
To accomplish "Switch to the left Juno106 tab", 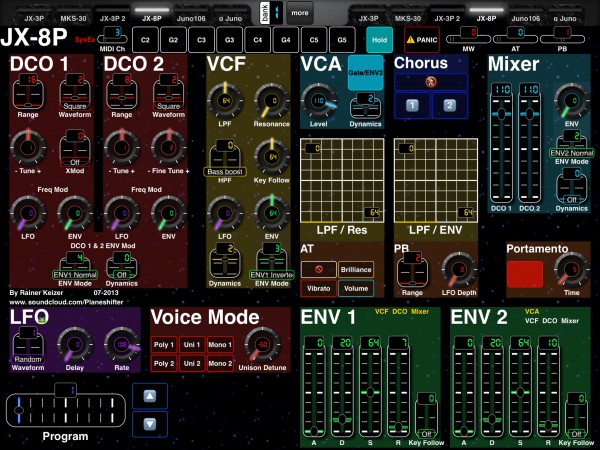I will pos(191,16).
